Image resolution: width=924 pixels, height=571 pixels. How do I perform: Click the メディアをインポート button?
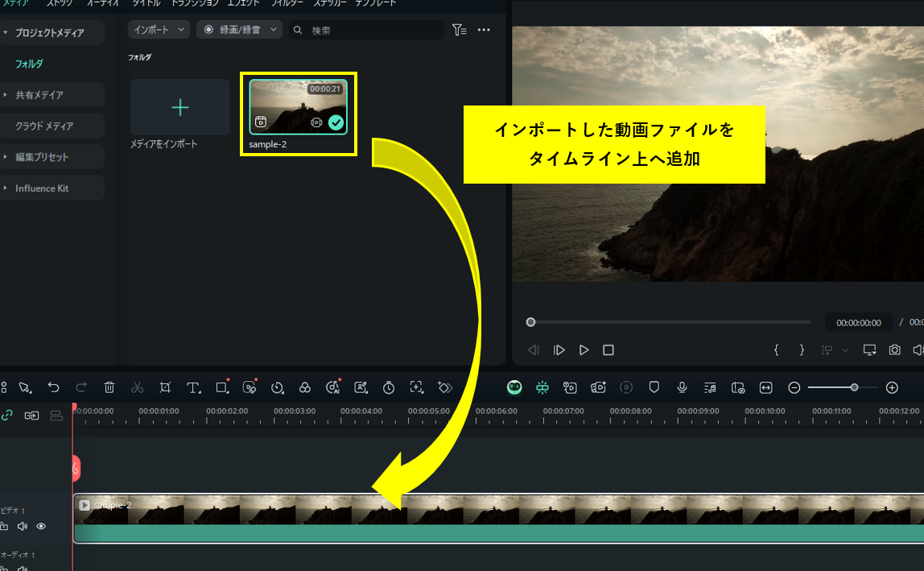click(179, 108)
